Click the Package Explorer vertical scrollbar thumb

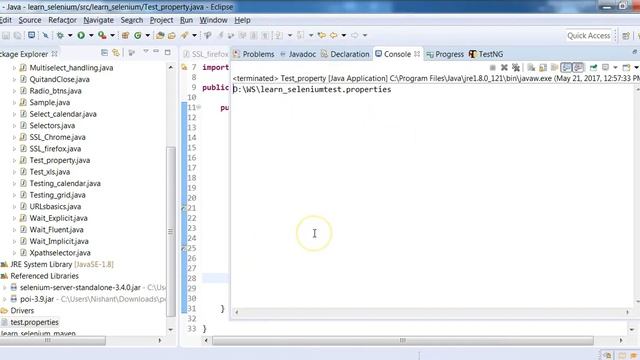[x=171, y=231]
